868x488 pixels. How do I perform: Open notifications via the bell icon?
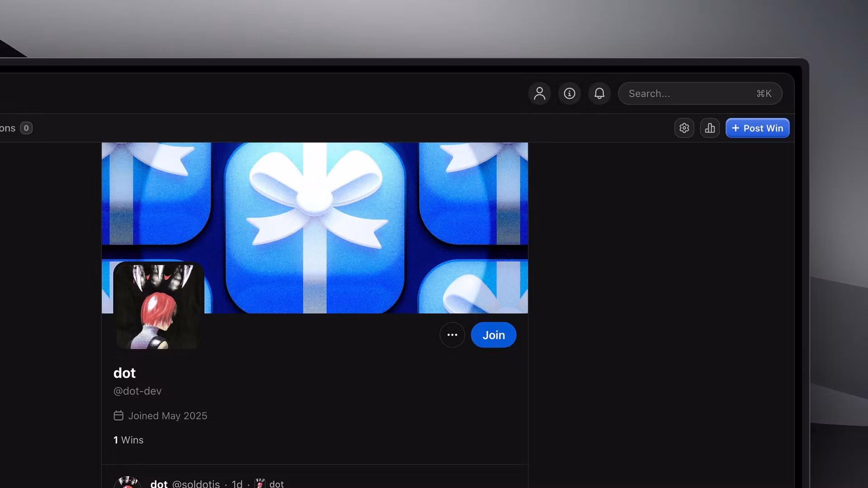599,94
